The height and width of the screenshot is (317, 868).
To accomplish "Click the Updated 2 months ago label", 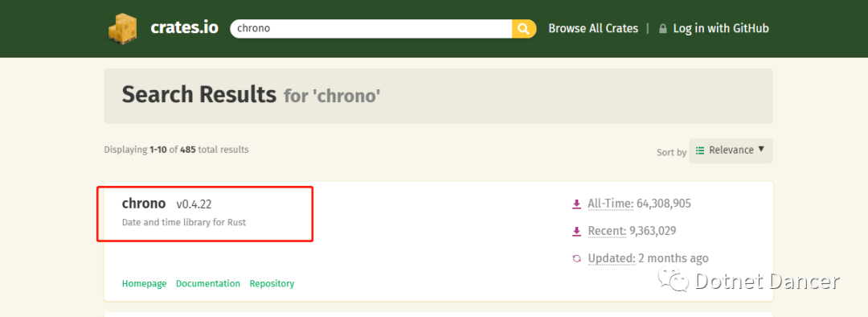I will (649, 258).
